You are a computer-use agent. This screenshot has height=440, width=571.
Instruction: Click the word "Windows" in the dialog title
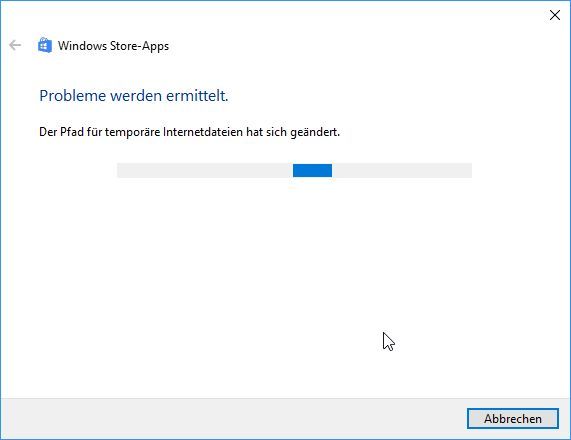82,46
